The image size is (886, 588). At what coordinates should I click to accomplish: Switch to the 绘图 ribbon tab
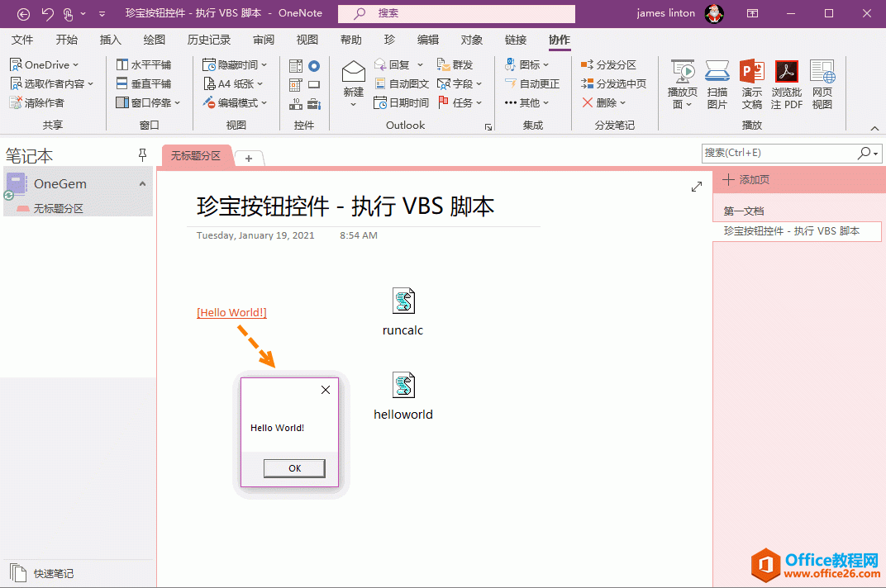tap(155, 40)
